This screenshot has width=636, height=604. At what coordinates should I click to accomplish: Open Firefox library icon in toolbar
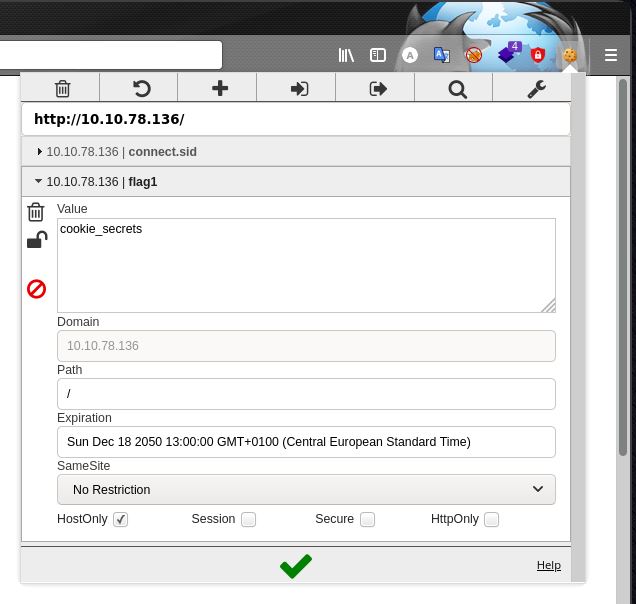click(x=346, y=55)
